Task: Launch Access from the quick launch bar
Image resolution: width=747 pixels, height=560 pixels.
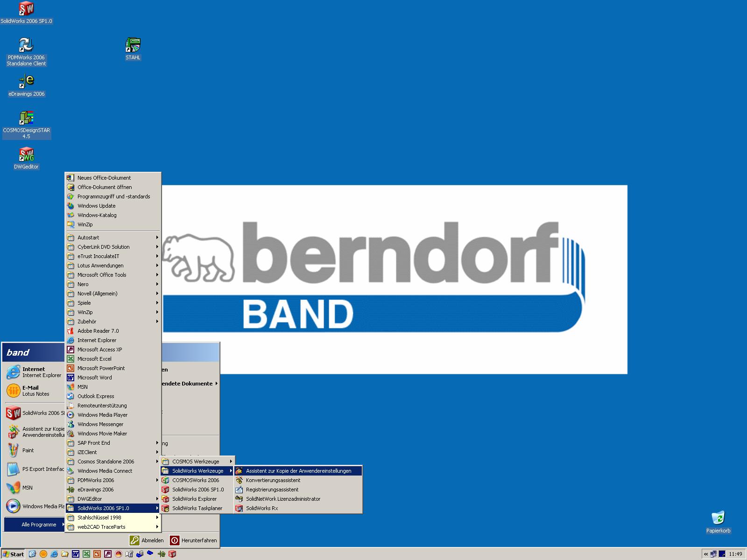Action: click(108, 554)
